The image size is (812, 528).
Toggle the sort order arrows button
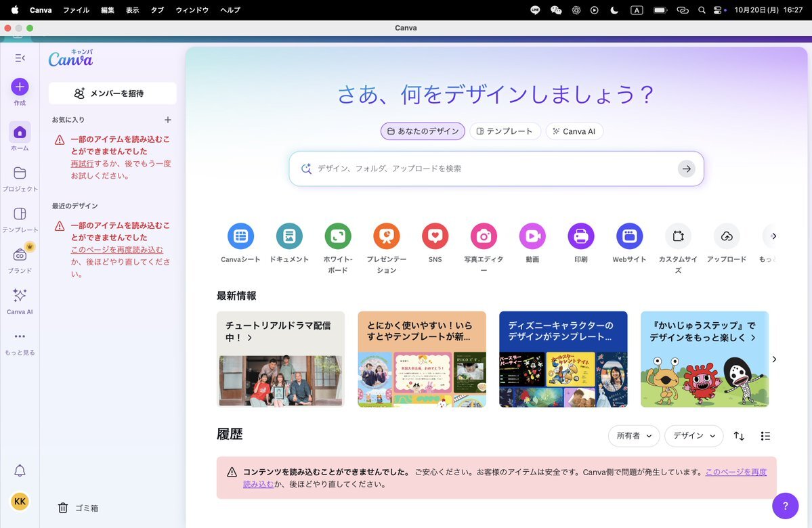click(x=739, y=436)
